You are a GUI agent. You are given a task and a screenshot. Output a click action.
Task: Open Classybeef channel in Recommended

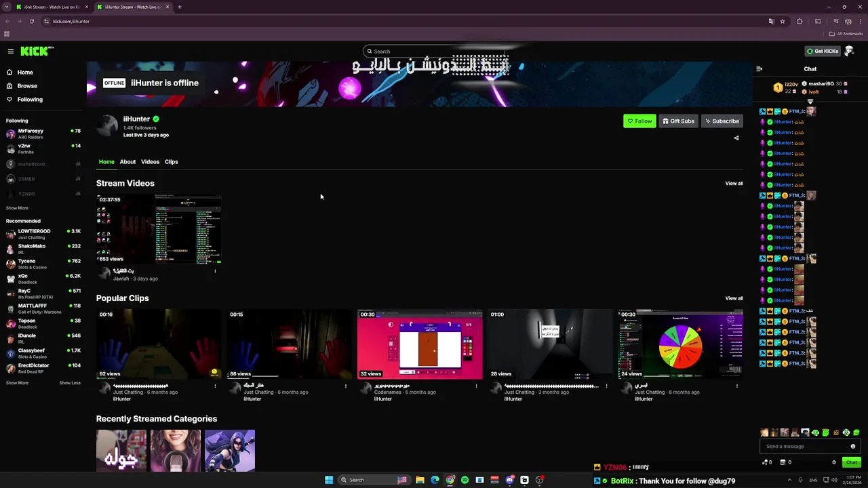pyautogui.click(x=43, y=353)
